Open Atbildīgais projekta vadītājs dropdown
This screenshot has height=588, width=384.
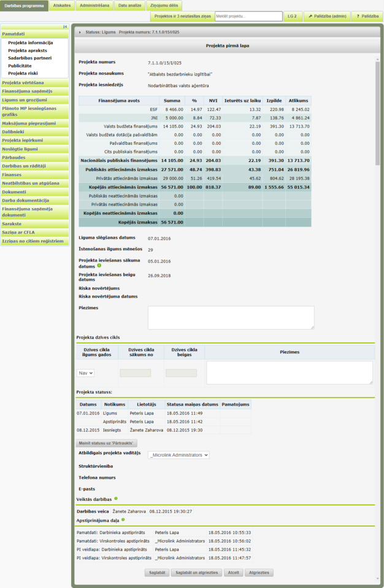(179, 455)
